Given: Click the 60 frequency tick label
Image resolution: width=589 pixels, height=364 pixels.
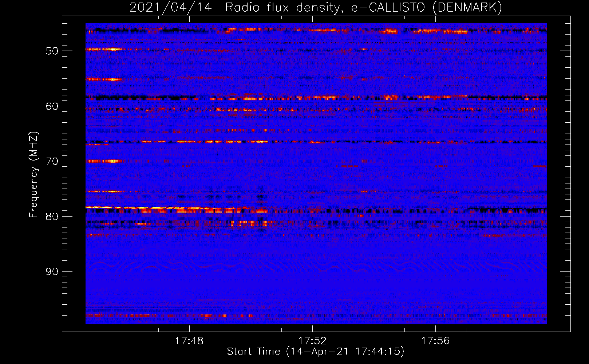Looking at the screenshot, I should (x=52, y=106).
